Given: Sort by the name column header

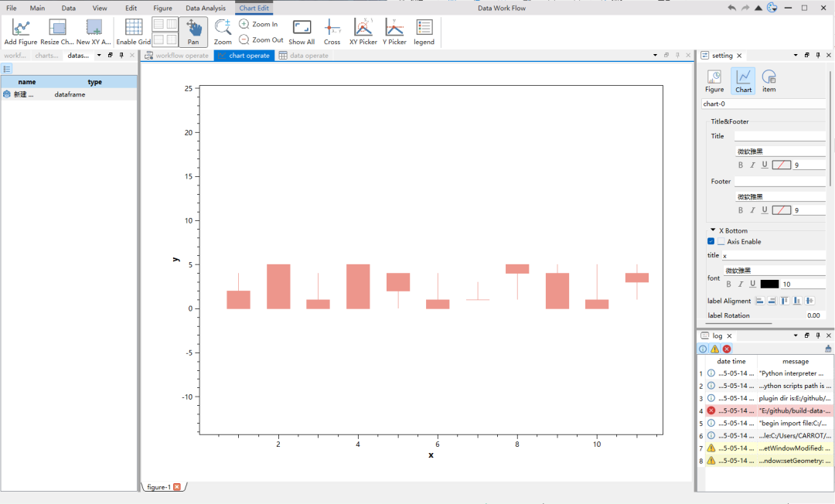Looking at the screenshot, I should point(26,82).
